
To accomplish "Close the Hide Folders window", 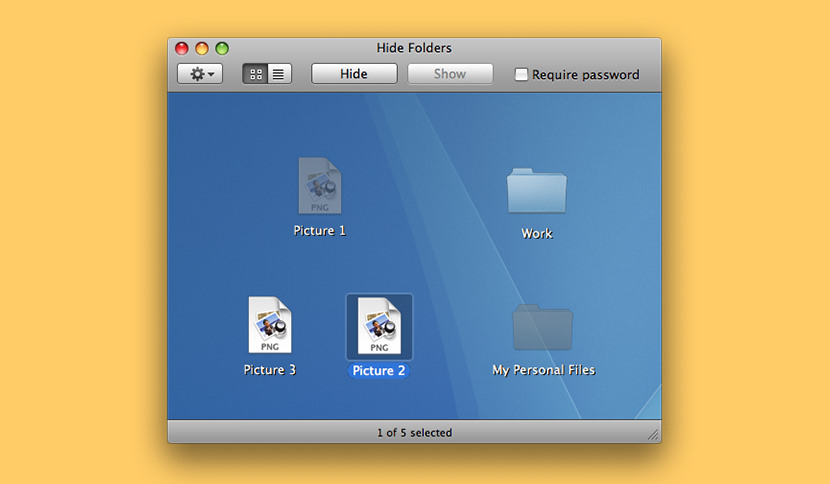I will [x=182, y=48].
